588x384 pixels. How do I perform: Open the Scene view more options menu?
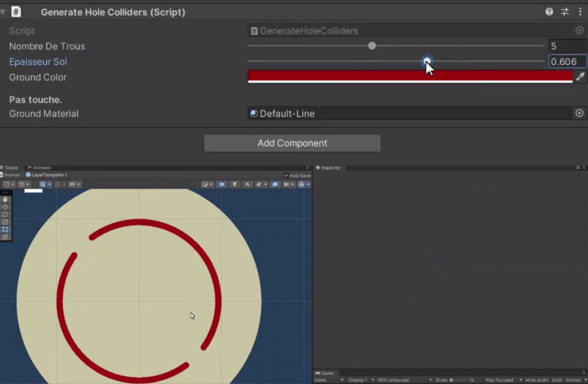(x=307, y=167)
